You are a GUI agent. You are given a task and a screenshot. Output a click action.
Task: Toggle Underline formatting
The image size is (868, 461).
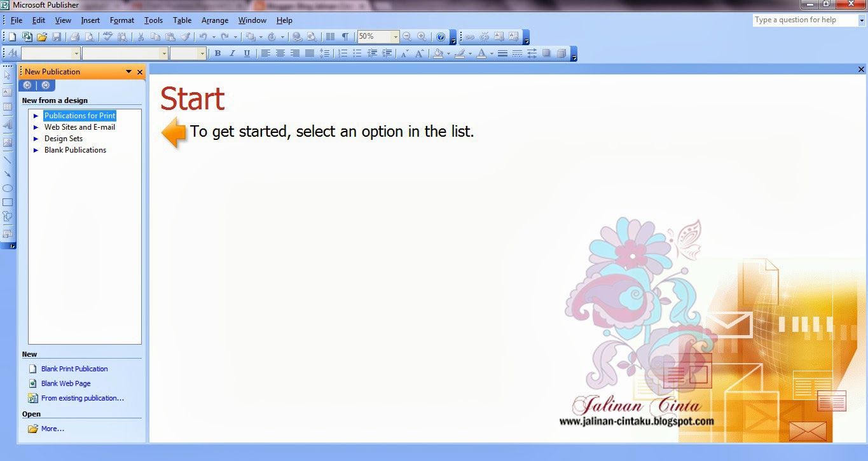247,53
